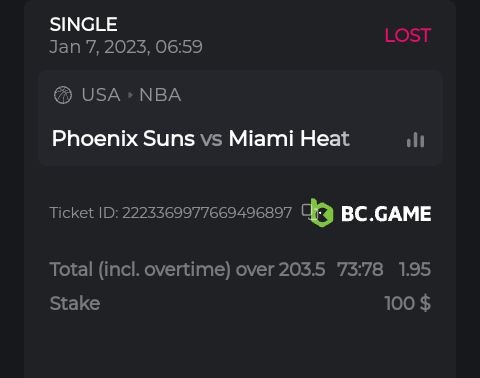Screen dimensions: 480x378
Task: Select the Miami Heat team name
Action: click(x=289, y=138)
